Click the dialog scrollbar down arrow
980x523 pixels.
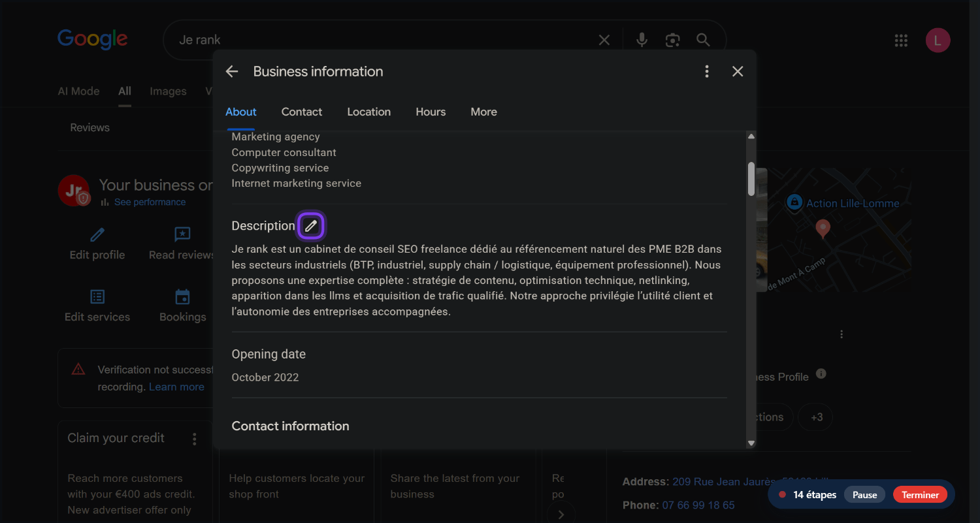pos(751,443)
